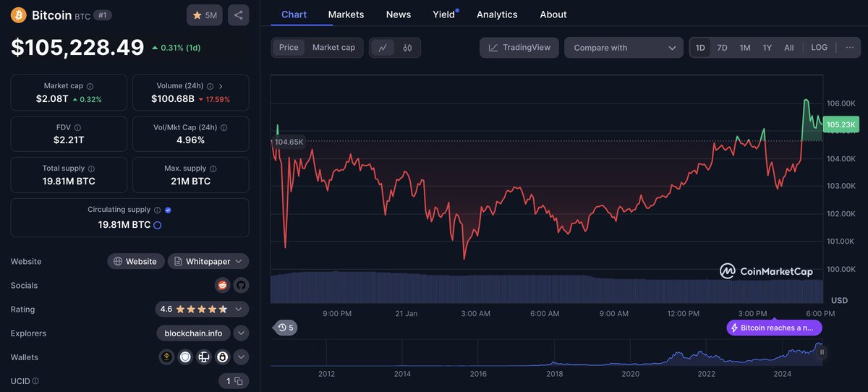Expand the Whitepaper dropdown
This screenshot has width=868, height=392.
[208, 261]
